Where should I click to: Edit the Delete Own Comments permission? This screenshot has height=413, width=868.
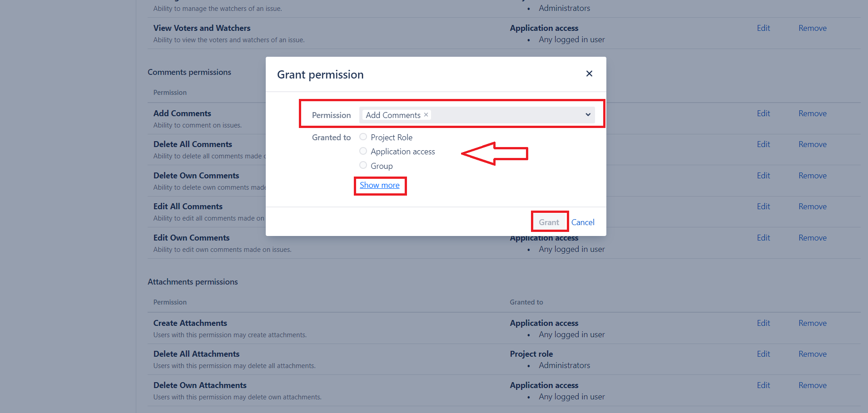(x=763, y=176)
